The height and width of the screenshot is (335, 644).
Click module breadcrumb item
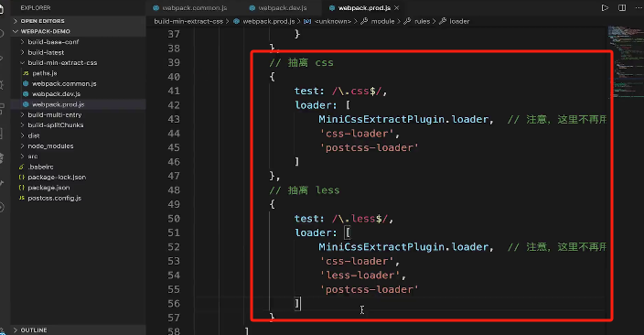(382, 21)
